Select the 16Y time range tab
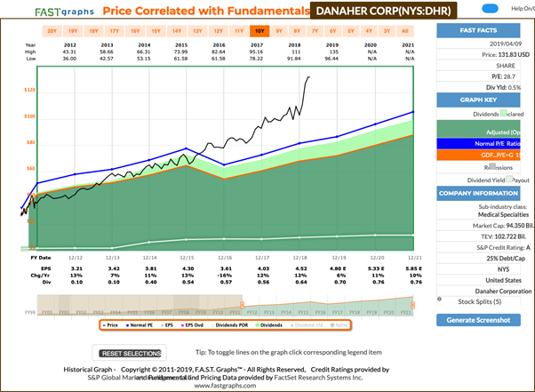Viewport: 535px width, 392px height. (x=135, y=31)
